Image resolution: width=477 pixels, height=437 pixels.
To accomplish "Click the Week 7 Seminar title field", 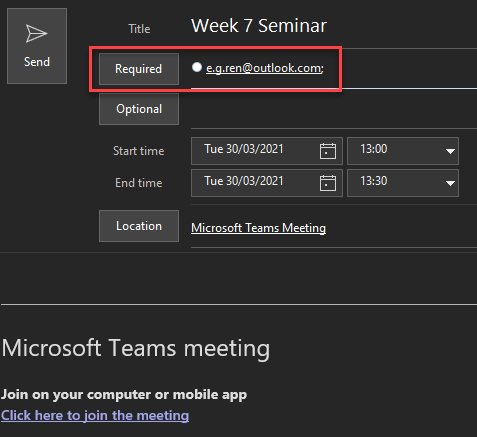I will (334, 26).
